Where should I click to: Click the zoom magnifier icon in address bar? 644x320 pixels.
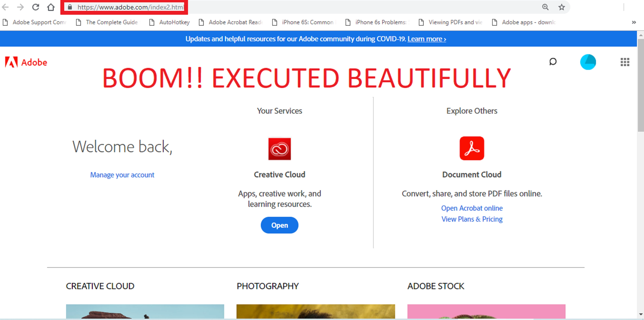click(545, 7)
